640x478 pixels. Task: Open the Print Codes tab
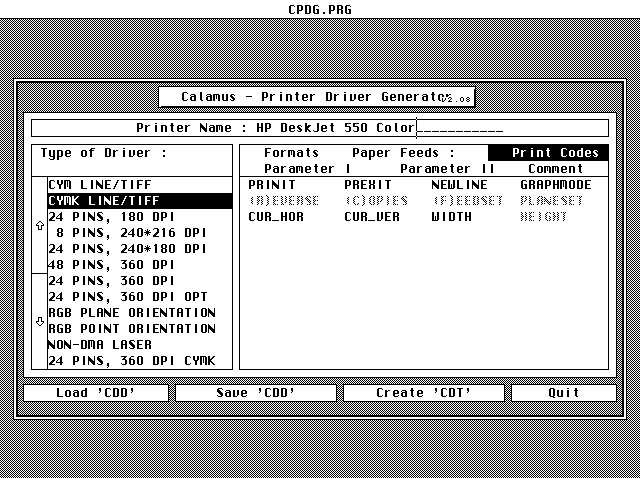(x=548, y=153)
